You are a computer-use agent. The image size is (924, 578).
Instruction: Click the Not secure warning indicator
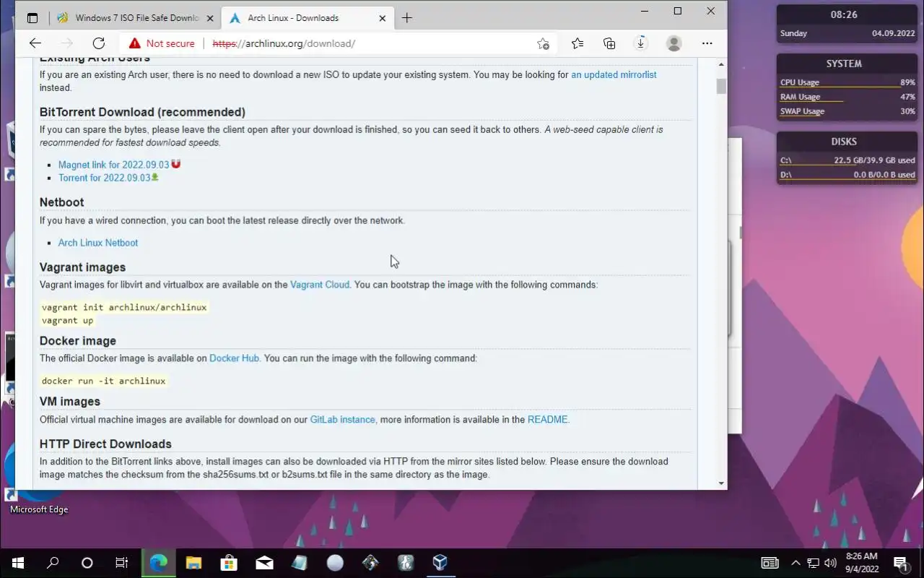162,43
